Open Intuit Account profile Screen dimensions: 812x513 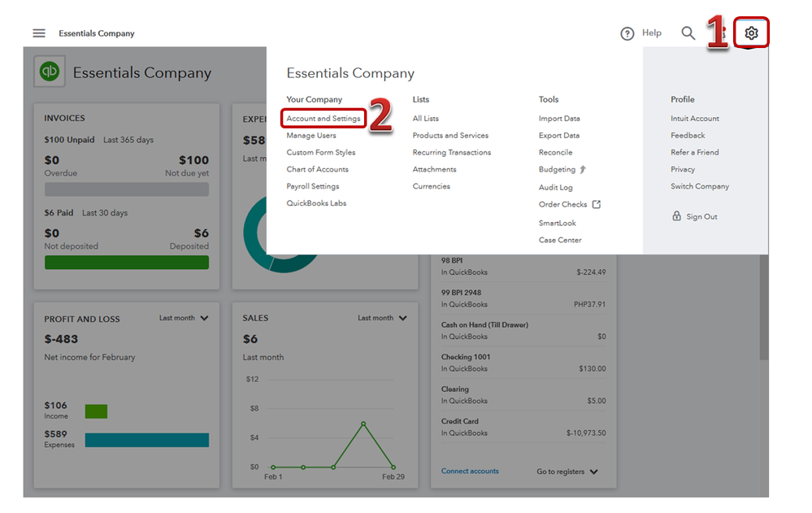(695, 118)
